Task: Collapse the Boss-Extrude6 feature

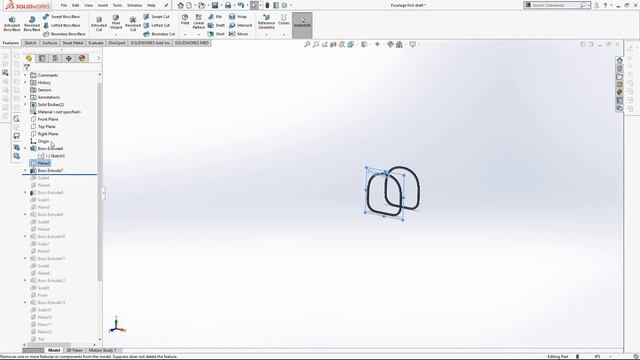Action: 25,149
